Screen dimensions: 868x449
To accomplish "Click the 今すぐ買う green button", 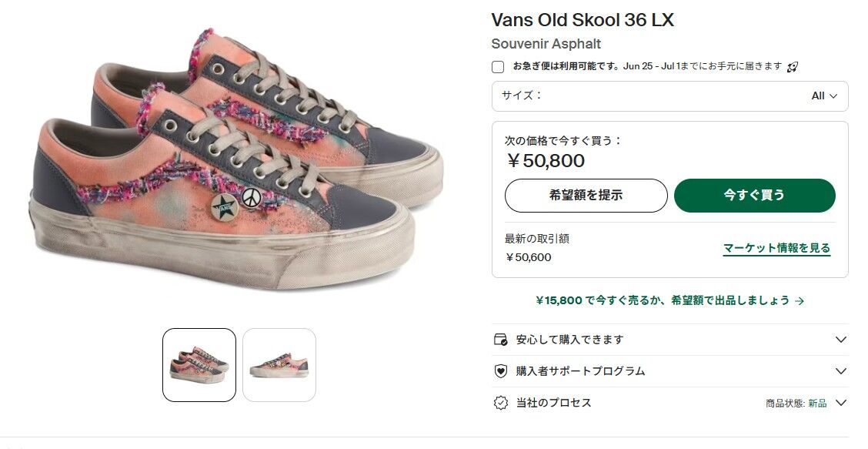I will [755, 195].
